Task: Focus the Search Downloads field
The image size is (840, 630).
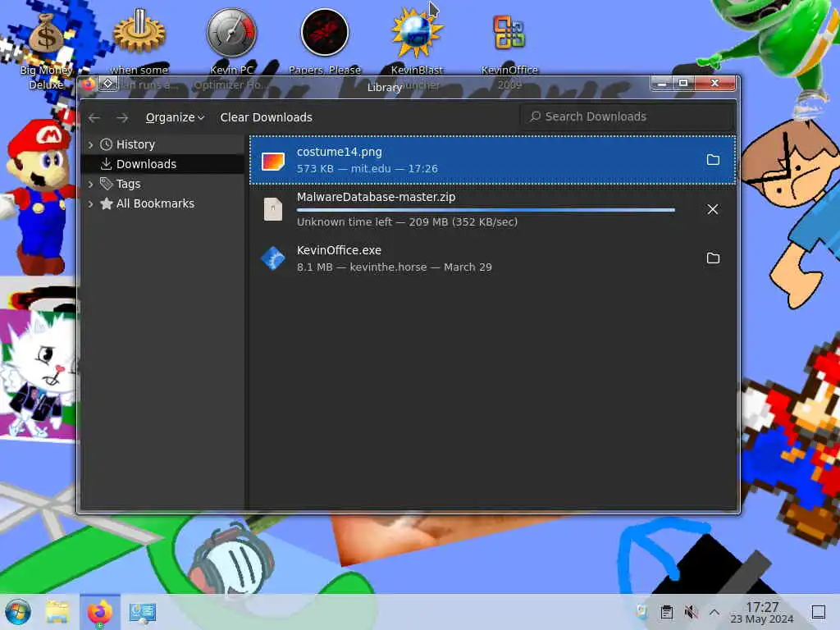Action: pos(627,116)
